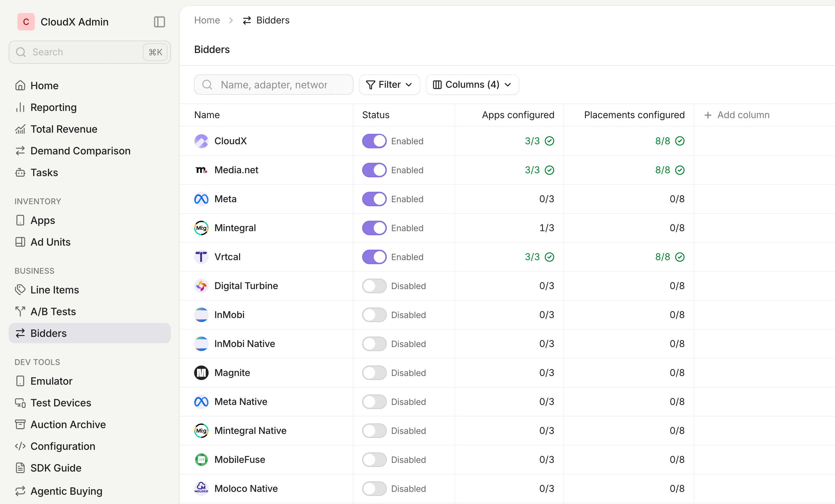Enable the InMobi bidder toggle
835x504 pixels.
point(374,315)
